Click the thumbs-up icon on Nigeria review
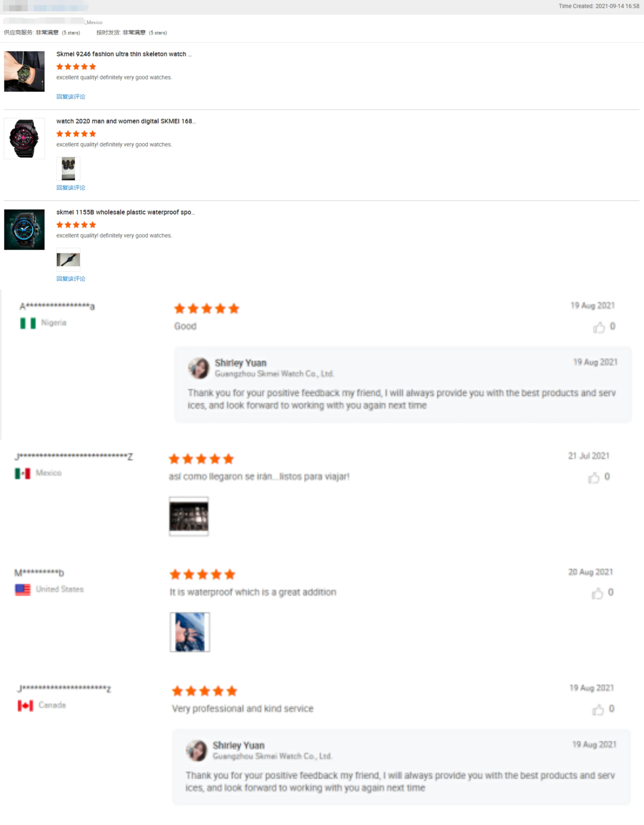 599,327
